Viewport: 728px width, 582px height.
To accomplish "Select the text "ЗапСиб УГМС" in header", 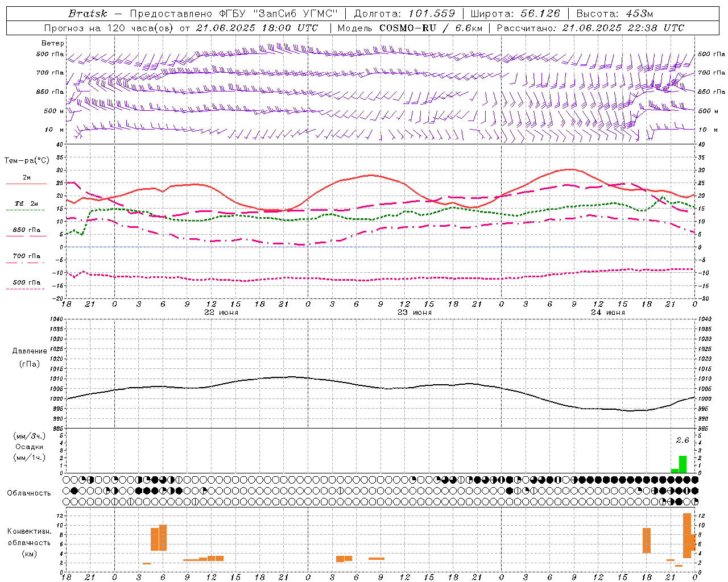I will click(296, 14).
